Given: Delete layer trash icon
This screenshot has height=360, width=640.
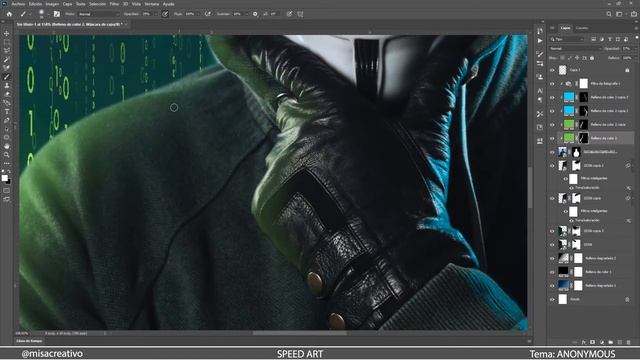Looking at the screenshot, I should [x=629, y=342].
